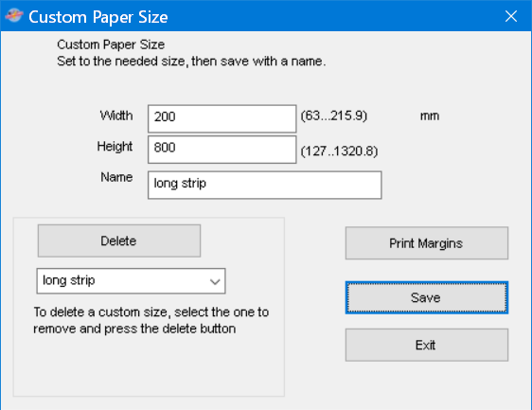Click the height range hint (127..1320.8)
Viewport: 532px width, 410px height.
pos(339,152)
